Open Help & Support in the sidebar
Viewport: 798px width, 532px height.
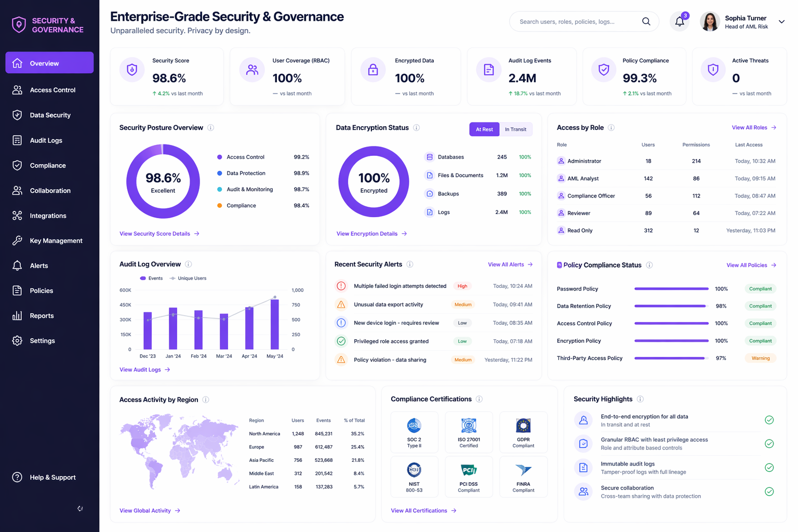(x=49, y=477)
